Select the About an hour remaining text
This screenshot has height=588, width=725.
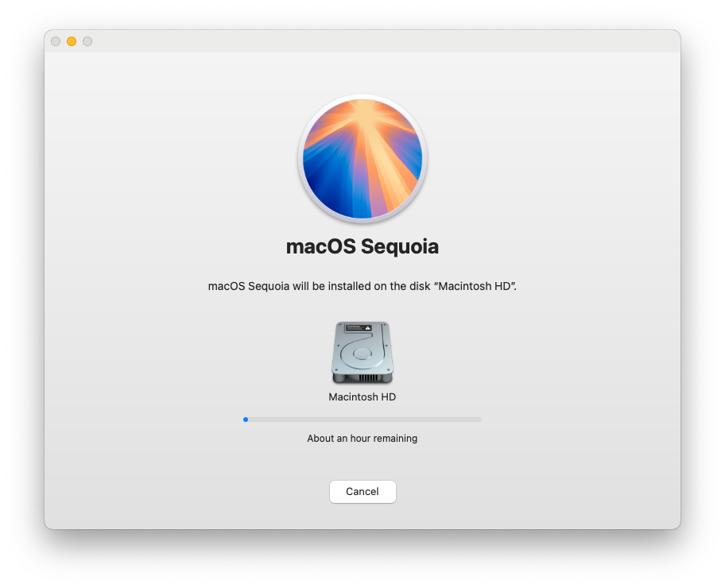[362, 438]
